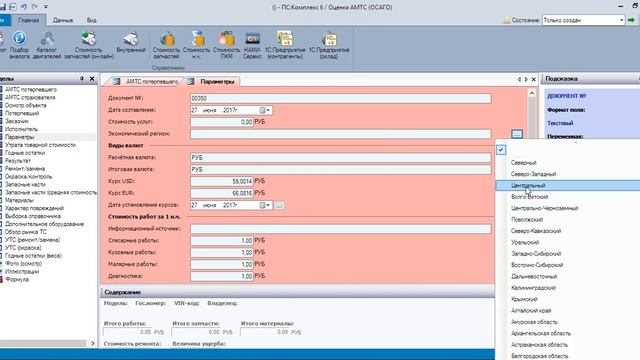This screenshot has height=360, width=640.
Task: Open Каталог двигателей in the ribbon
Action: coord(47,45)
